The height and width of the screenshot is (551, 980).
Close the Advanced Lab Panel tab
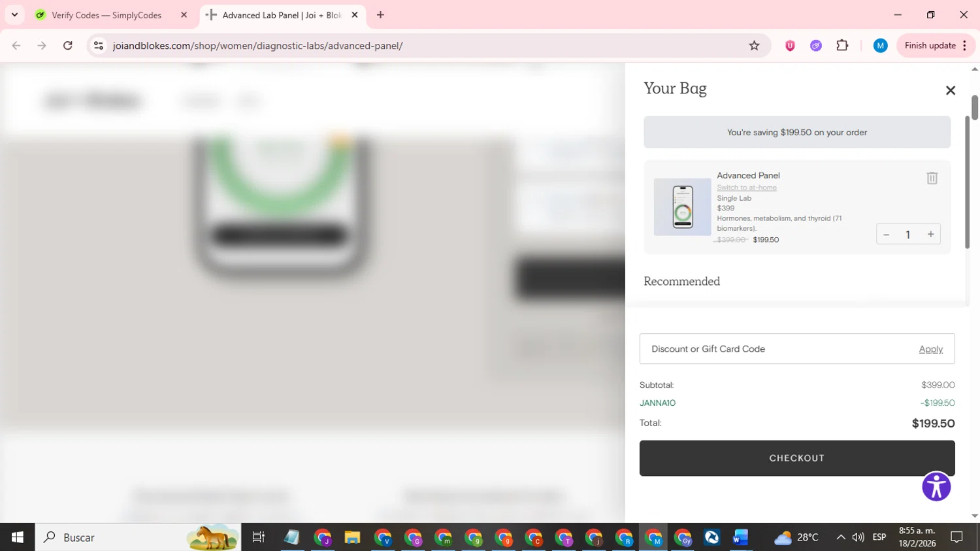(x=355, y=15)
